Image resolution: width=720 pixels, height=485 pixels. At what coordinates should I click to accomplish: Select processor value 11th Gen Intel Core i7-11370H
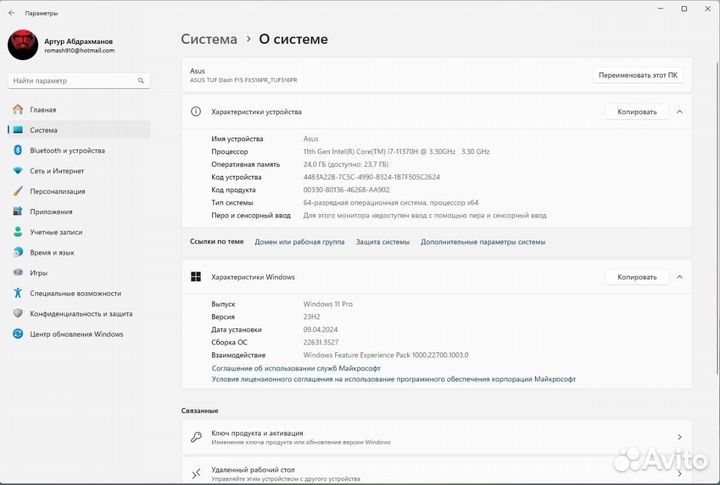tap(396, 152)
